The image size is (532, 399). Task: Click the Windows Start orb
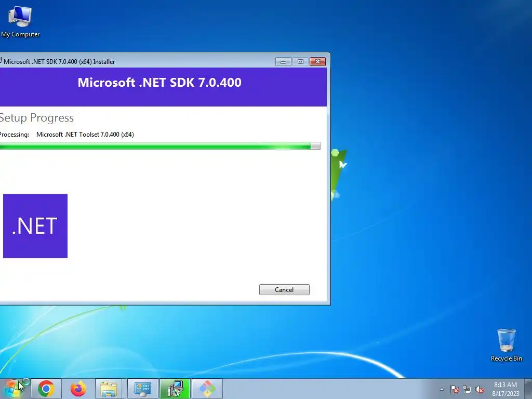[13, 389]
